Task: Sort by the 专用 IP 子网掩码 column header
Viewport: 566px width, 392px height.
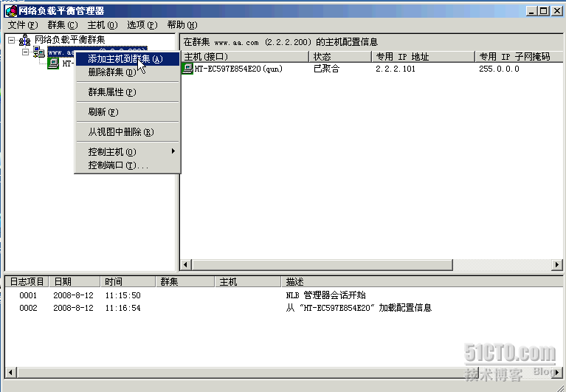Action: tap(519, 57)
